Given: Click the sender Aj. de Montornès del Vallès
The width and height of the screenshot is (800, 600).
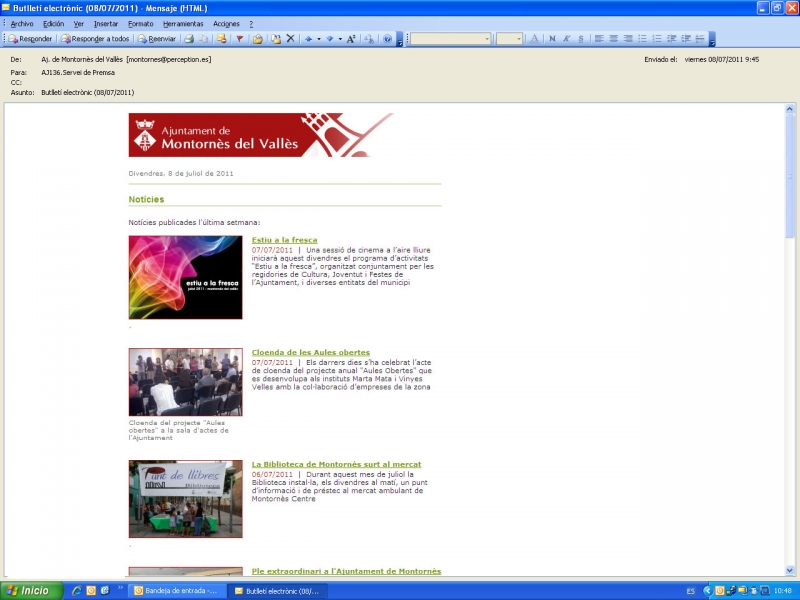Looking at the screenshot, I should (126, 59).
